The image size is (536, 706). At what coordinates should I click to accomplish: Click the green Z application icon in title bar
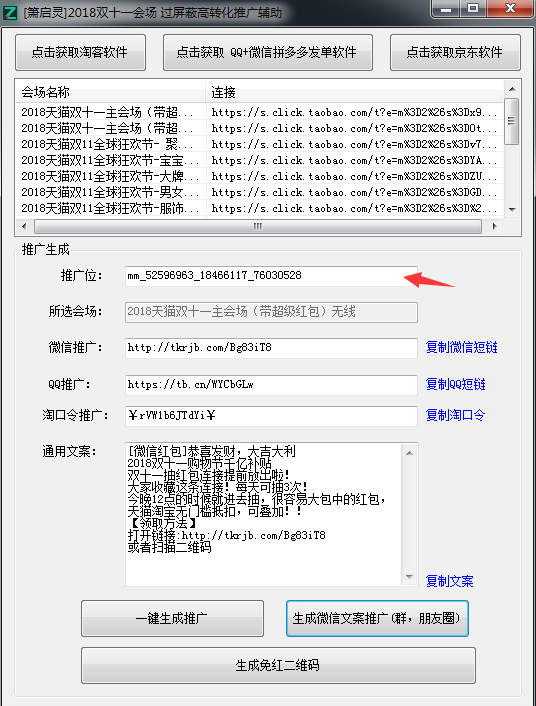pyautogui.click(x=10, y=12)
